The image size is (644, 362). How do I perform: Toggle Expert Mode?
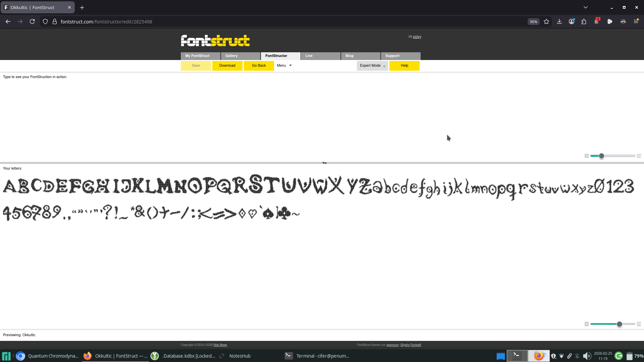(372, 66)
